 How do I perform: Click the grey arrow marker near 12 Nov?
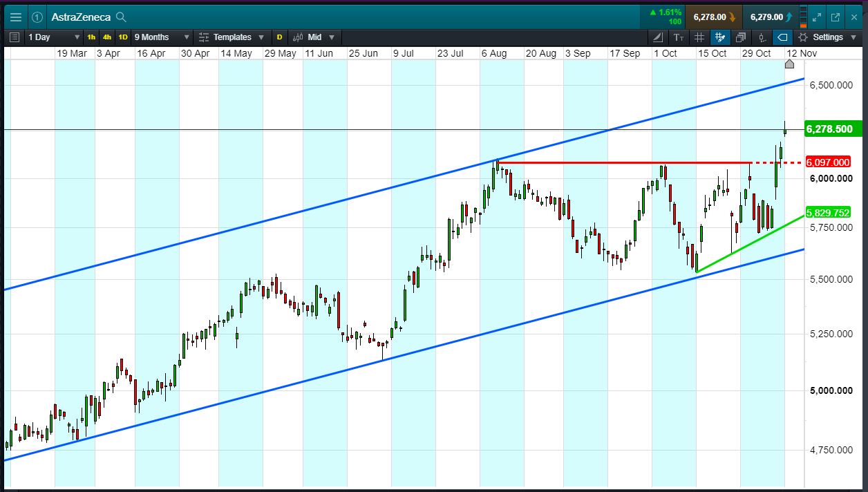coord(789,64)
